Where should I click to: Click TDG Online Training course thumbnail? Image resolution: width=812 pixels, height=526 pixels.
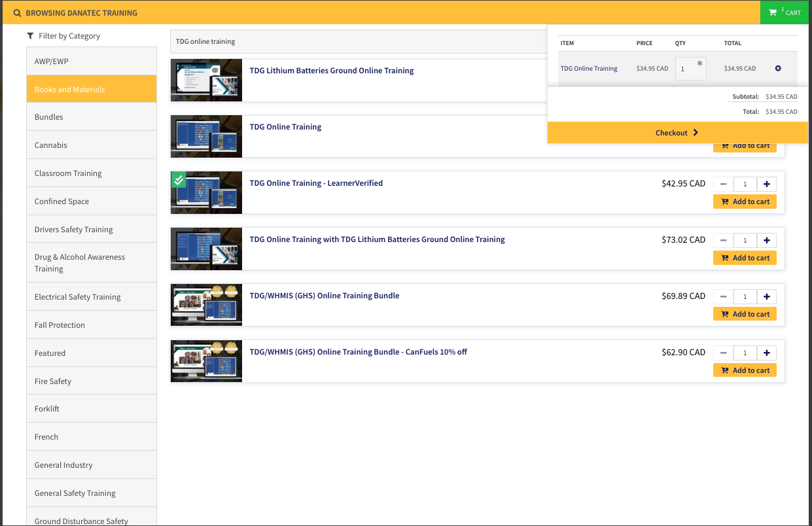pos(206,137)
